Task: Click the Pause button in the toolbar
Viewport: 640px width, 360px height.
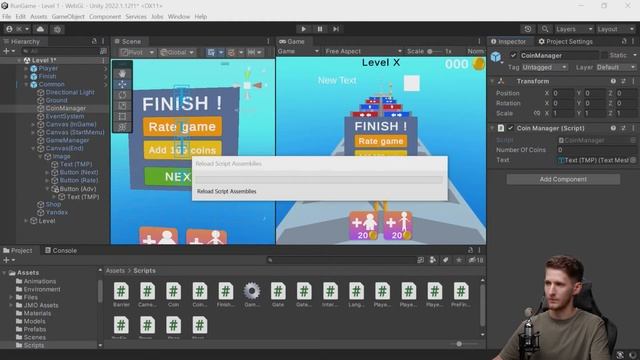Action: (320, 29)
